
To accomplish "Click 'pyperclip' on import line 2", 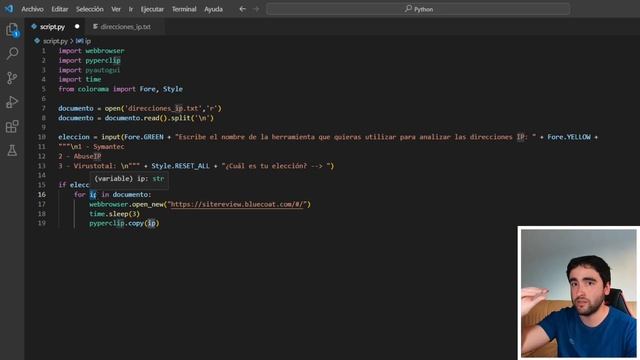I will point(103,60).
